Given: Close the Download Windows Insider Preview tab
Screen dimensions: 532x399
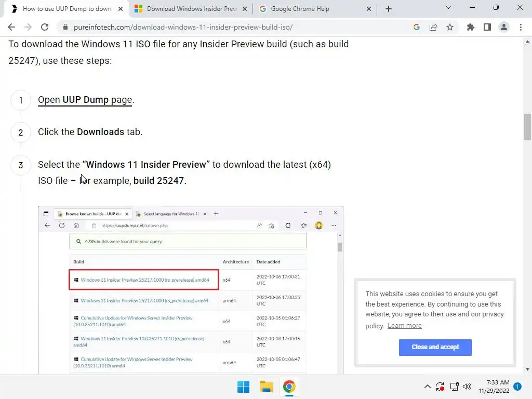Looking at the screenshot, I should [245, 9].
